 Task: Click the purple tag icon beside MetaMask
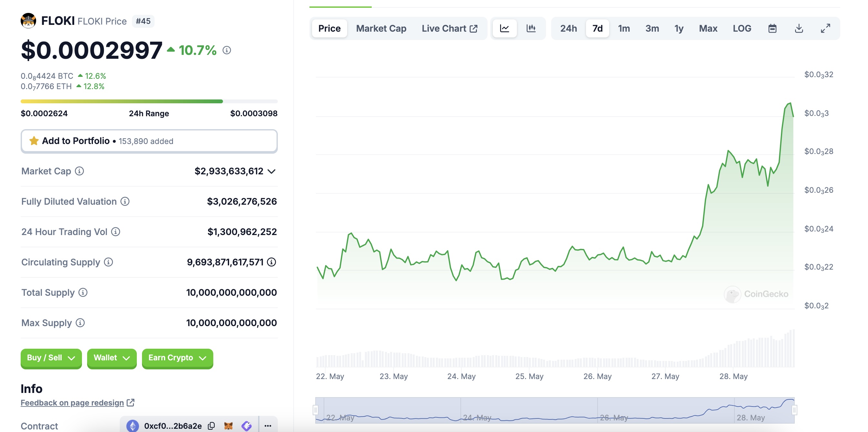tap(247, 426)
